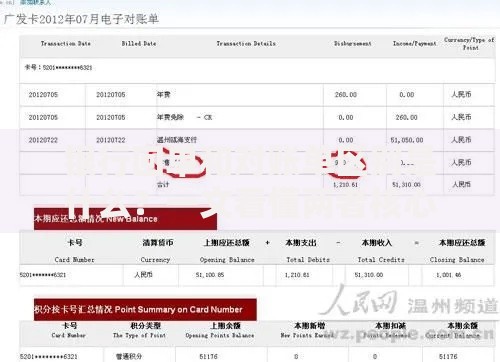Click the statement title 广发卡2012年07月电子对账单
This screenshot has width=500, height=362.
click(x=81, y=19)
